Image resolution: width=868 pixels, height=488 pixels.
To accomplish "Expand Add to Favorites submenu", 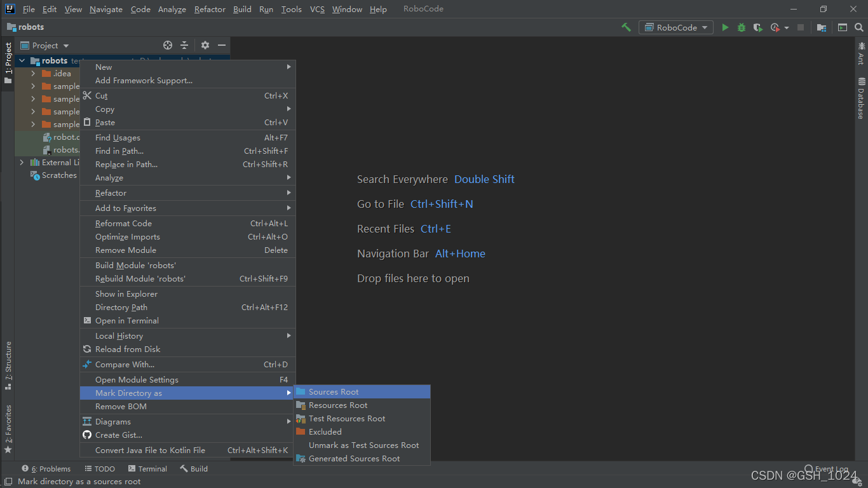I will [x=187, y=208].
